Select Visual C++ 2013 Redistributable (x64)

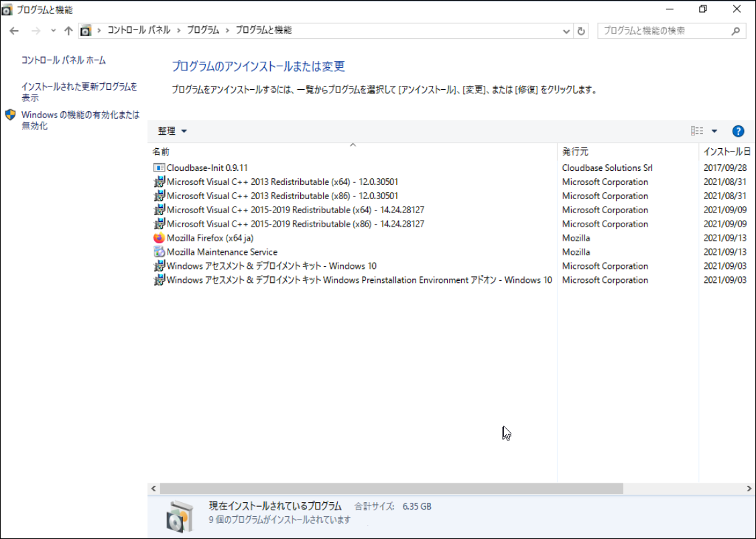click(x=282, y=182)
